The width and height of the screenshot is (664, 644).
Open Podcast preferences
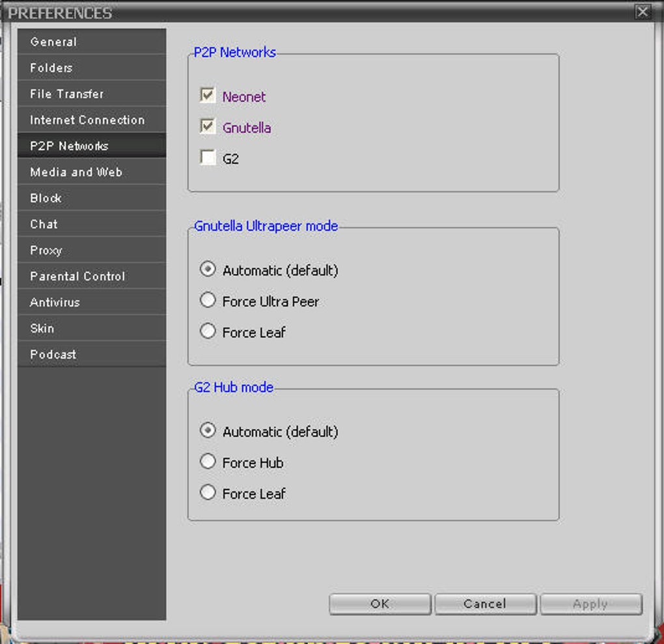click(x=92, y=354)
